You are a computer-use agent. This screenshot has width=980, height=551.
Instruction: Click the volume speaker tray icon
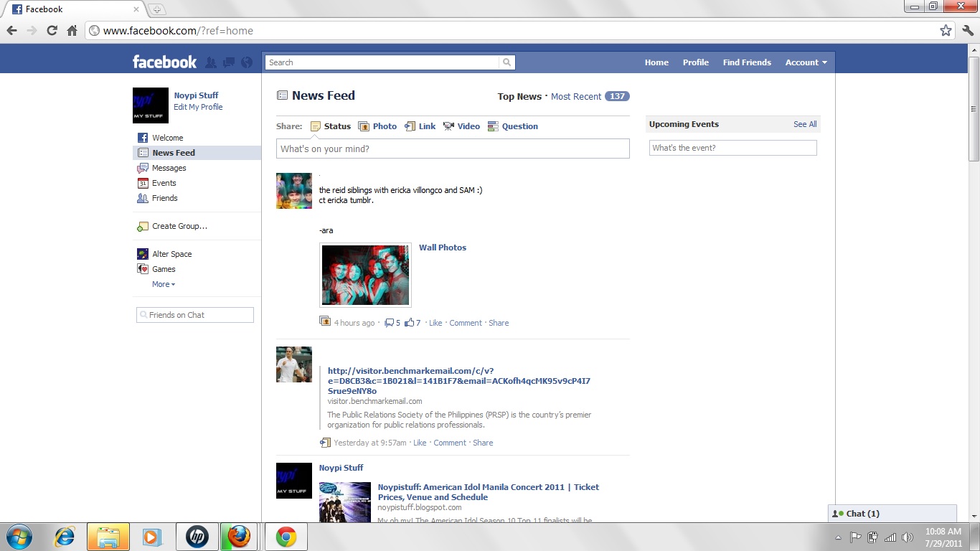tap(908, 537)
